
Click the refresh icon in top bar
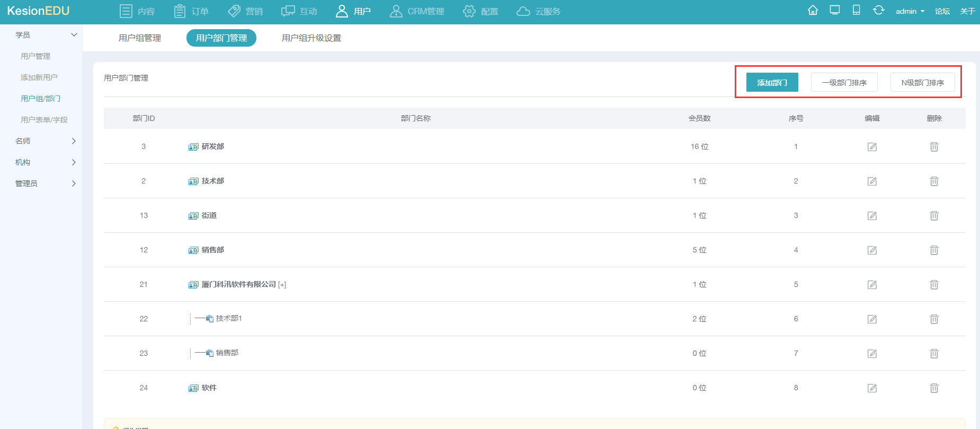click(878, 11)
